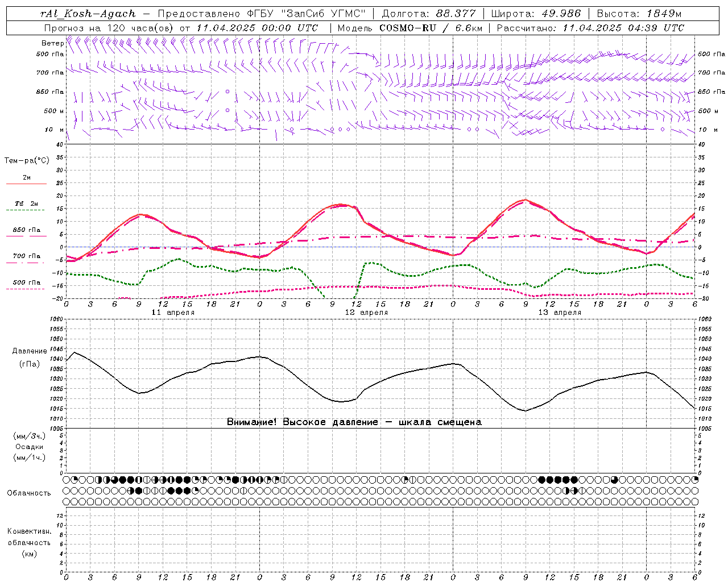This screenshot has height=582, width=728.
Task: Click the 12 апреля date label
Action: pos(366,313)
